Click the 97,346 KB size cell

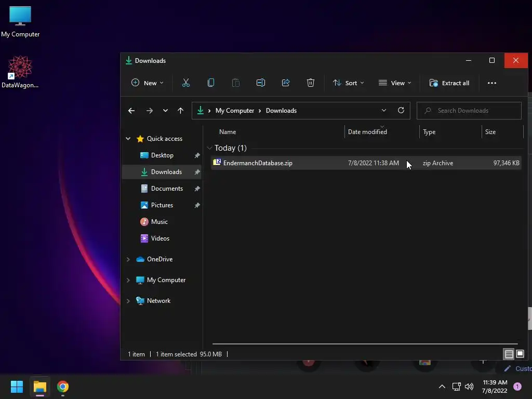506,163
